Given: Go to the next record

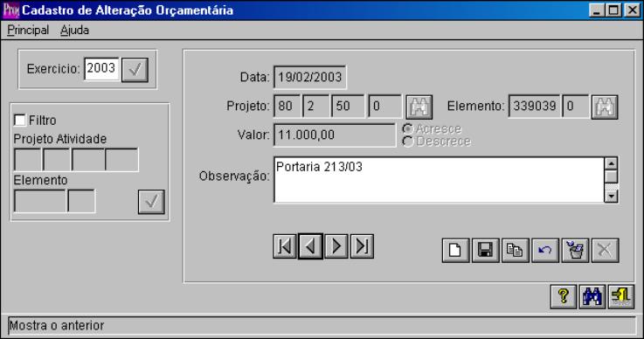Looking at the screenshot, I should (336, 246).
